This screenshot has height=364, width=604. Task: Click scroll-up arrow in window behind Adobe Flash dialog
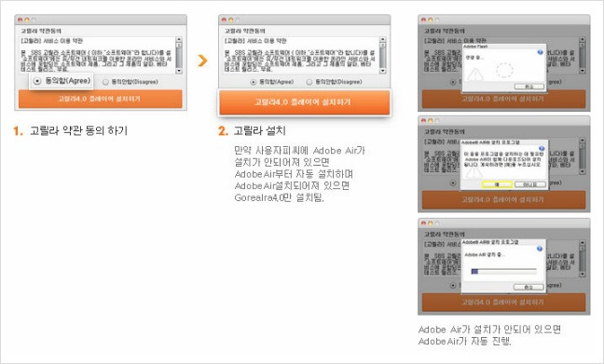click(582, 40)
